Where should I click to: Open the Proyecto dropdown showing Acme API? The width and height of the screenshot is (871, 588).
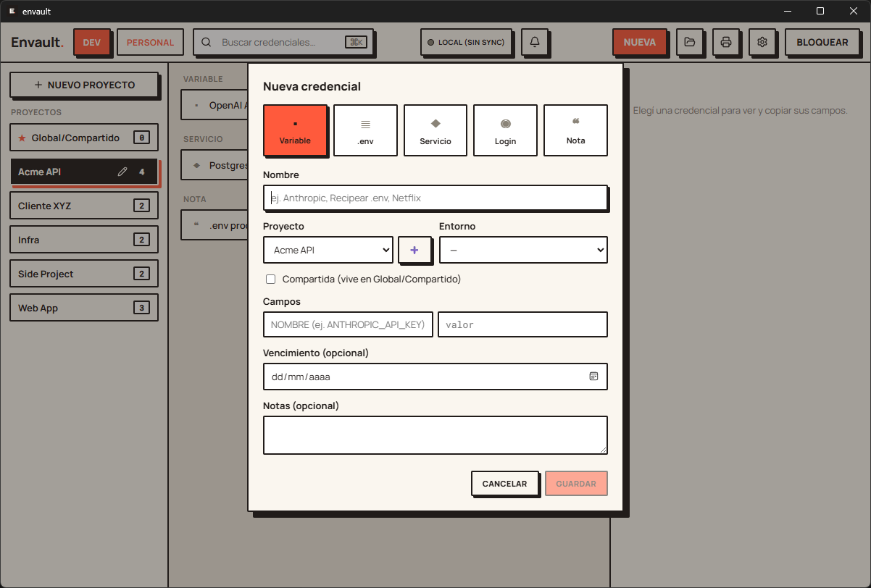328,250
